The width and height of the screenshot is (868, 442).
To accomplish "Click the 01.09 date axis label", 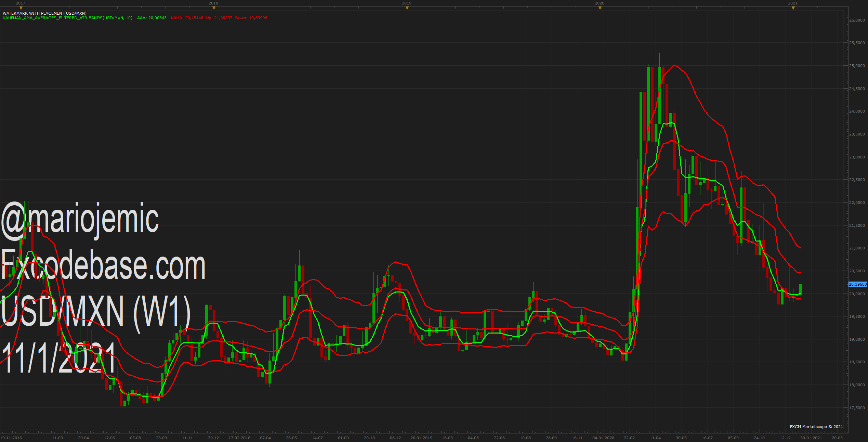I will 343,438.
